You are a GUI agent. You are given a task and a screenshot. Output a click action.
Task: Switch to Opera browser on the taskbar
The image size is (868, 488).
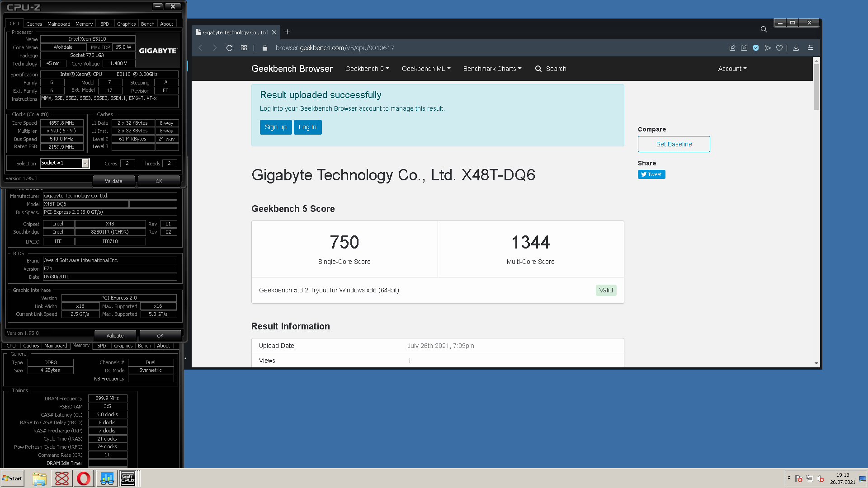pyautogui.click(x=84, y=479)
